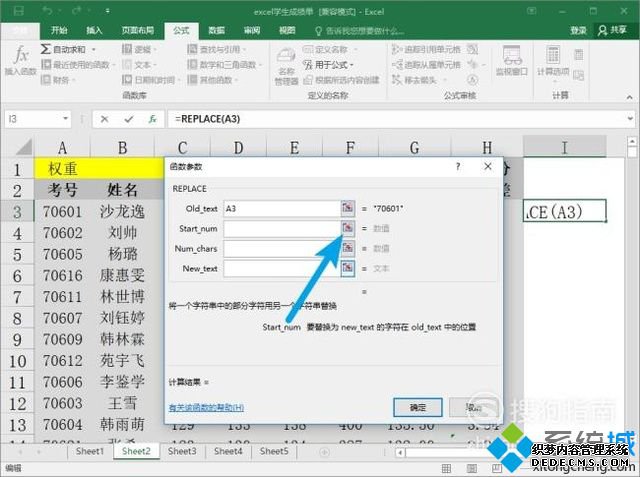Expand the Name Box dropdown arrow
Viewport: 640px width, 477px height.
coord(65,119)
